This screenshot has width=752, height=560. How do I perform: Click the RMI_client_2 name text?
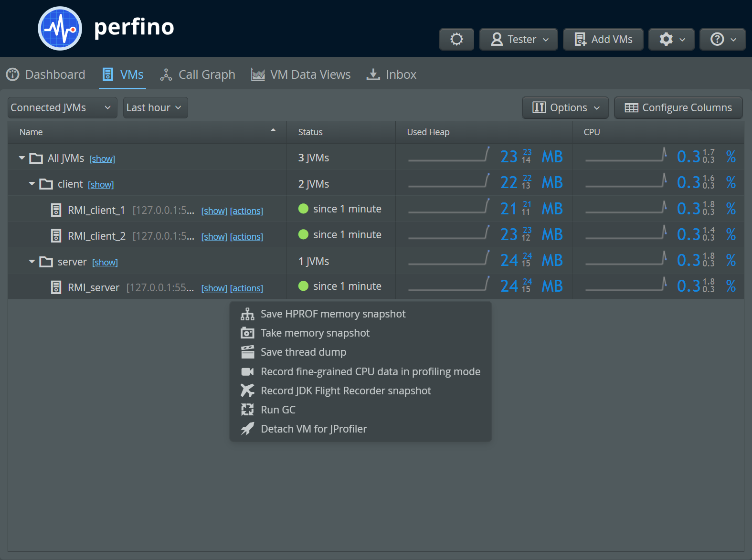(97, 236)
